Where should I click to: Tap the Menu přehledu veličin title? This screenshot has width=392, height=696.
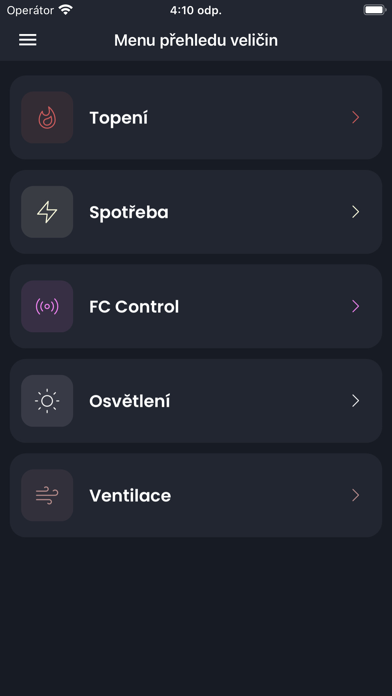196,40
